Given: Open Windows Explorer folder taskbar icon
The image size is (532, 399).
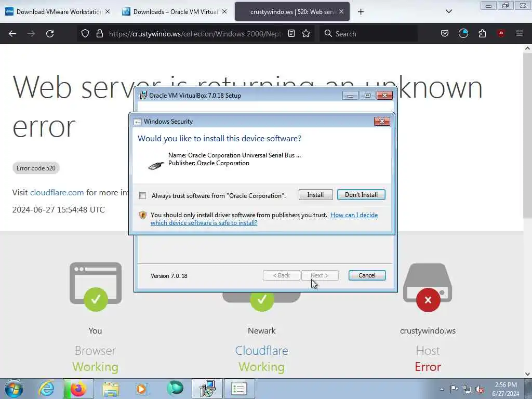Looking at the screenshot, I should 111,389.
